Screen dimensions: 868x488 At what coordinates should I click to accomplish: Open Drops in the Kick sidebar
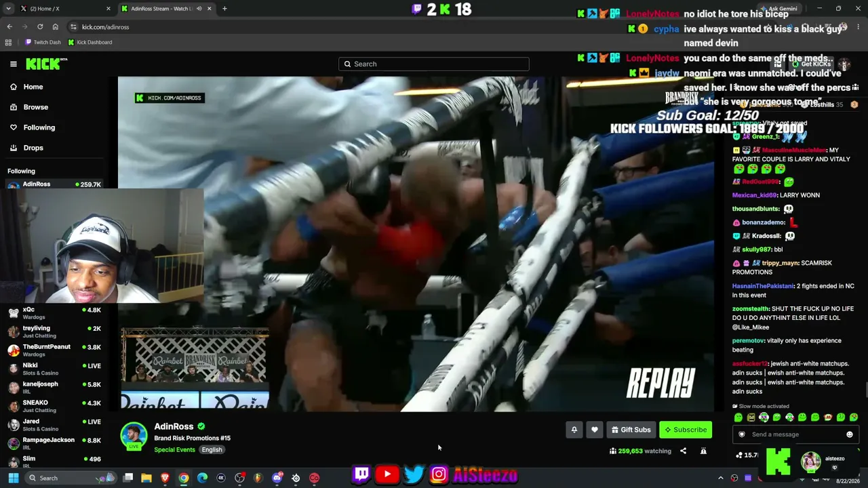point(33,148)
